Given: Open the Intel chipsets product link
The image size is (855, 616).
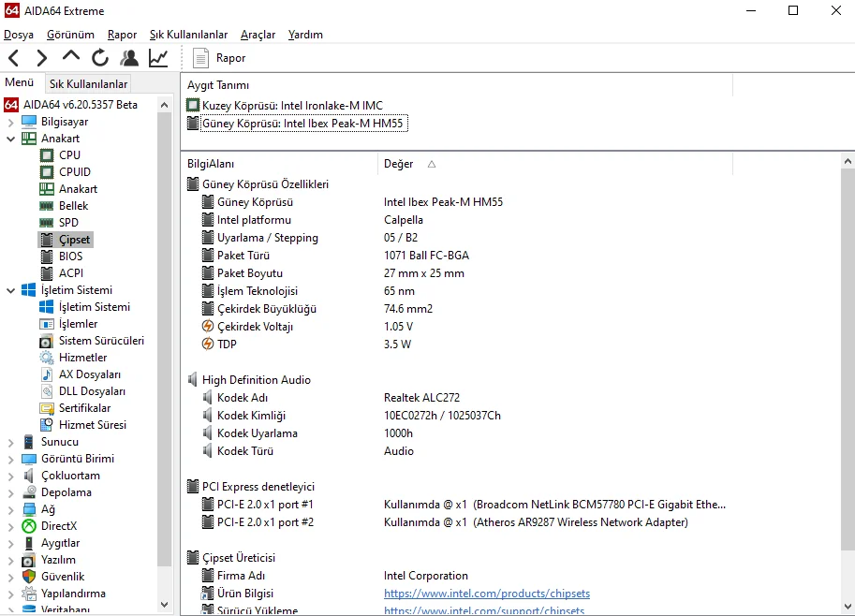Looking at the screenshot, I should (x=486, y=594).
